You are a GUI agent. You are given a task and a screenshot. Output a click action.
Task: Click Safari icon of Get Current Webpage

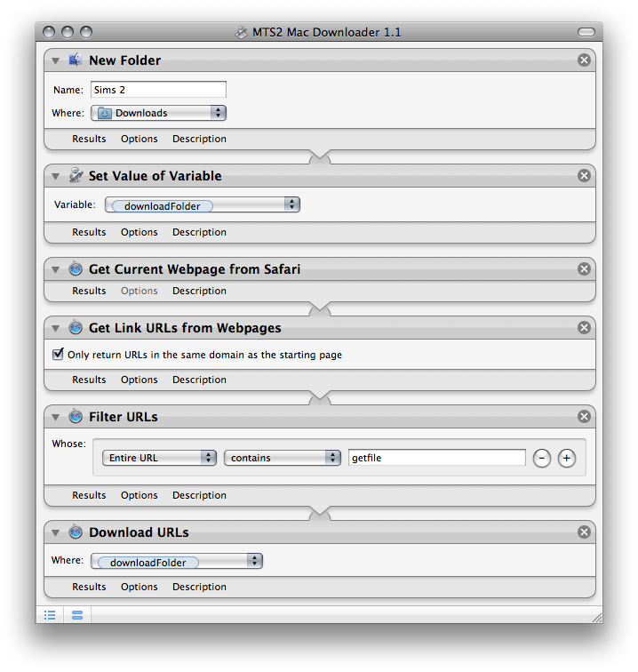[x=76, y=268]
